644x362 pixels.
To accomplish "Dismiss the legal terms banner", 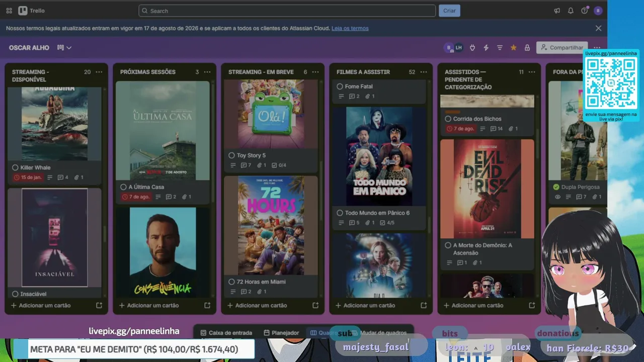I will 598,28.
